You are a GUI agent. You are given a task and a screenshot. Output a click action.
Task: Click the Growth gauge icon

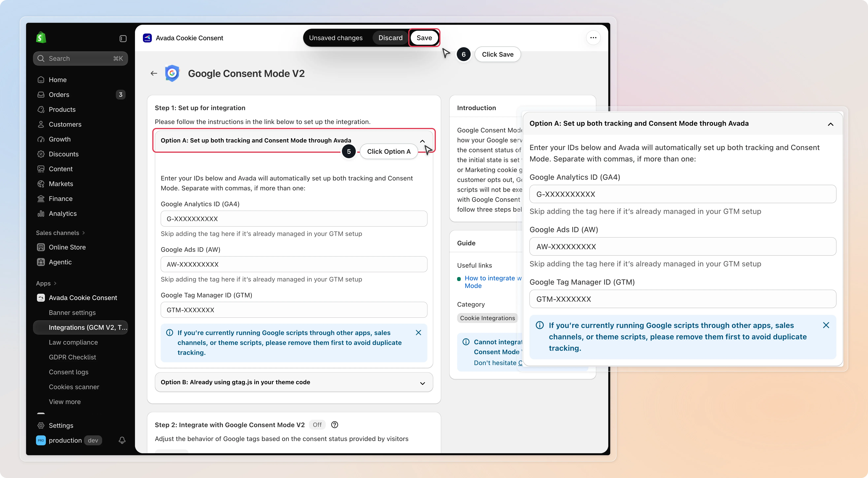(41, 139)
